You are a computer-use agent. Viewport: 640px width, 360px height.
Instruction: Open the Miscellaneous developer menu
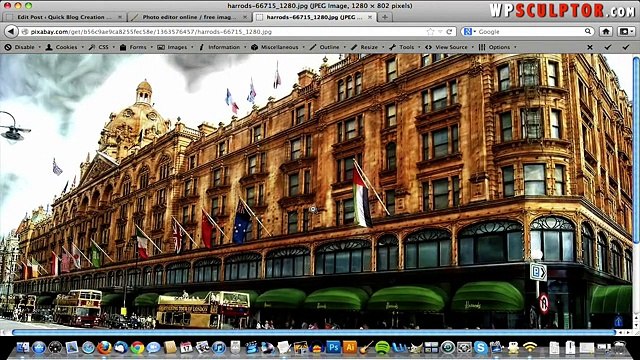tap(278, 47)
